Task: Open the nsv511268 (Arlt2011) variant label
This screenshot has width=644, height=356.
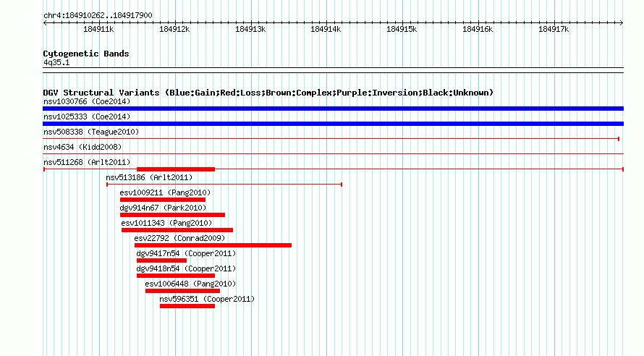Action: tap(87, 162)
